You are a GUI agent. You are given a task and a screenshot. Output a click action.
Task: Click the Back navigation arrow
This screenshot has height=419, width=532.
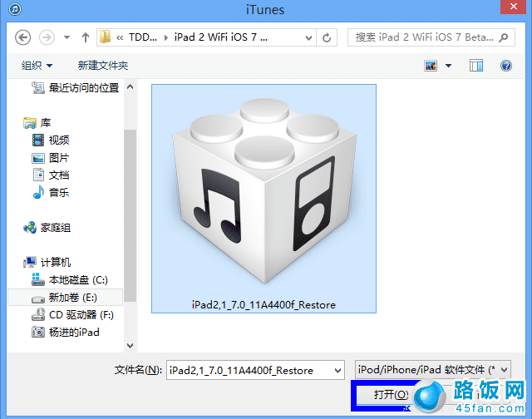point(22,37)
